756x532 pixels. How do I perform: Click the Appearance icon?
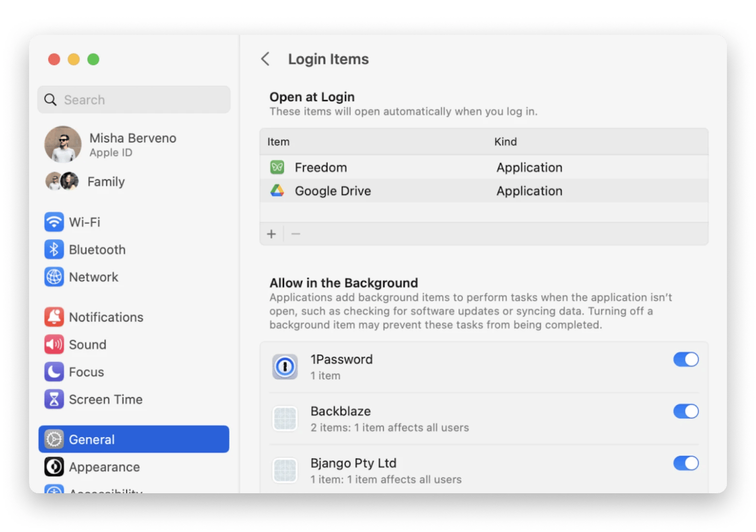click(54, 467)
